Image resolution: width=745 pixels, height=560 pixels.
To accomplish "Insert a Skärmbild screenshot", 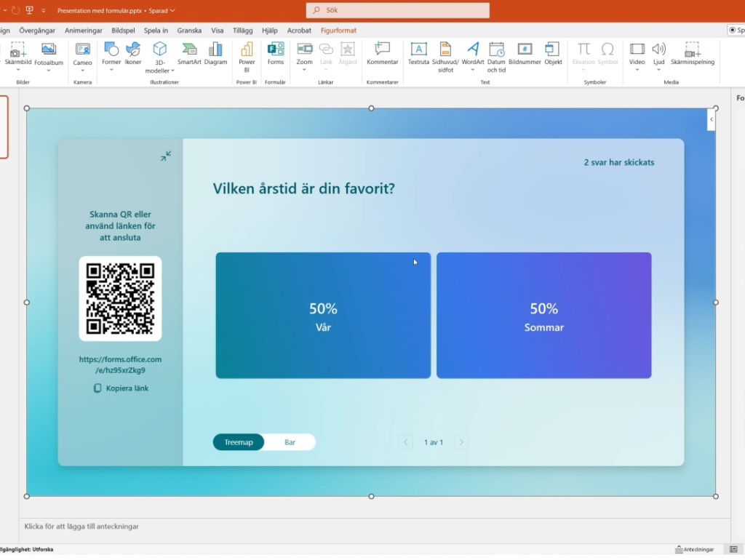I will (17, 53).
